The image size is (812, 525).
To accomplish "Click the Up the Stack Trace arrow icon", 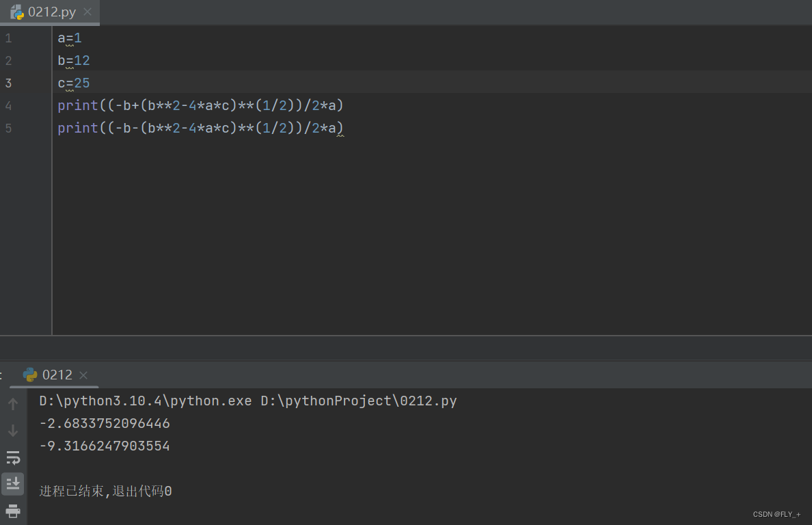I will 13,404.
